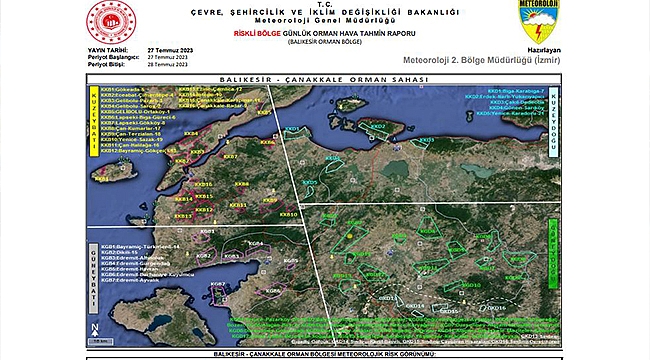Click the KKD1 zone polygon
The height and width of the screenshot is (360, 650).
pos(297,133)
